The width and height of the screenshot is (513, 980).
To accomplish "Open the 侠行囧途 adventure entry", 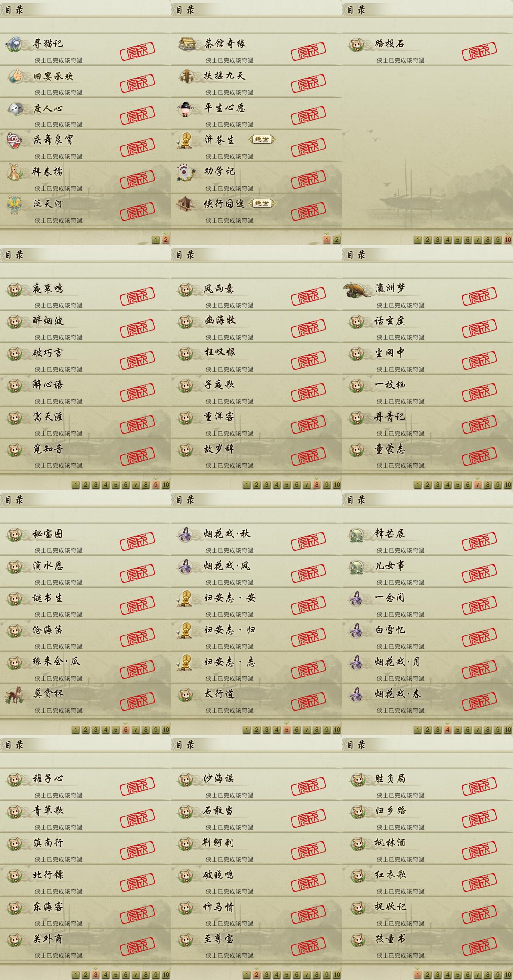I will point(256,210).
